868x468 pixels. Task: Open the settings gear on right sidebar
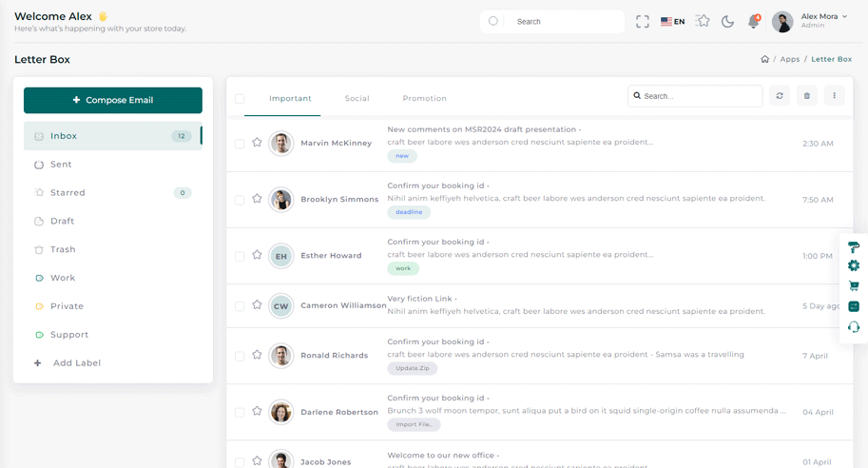point(854,266)
